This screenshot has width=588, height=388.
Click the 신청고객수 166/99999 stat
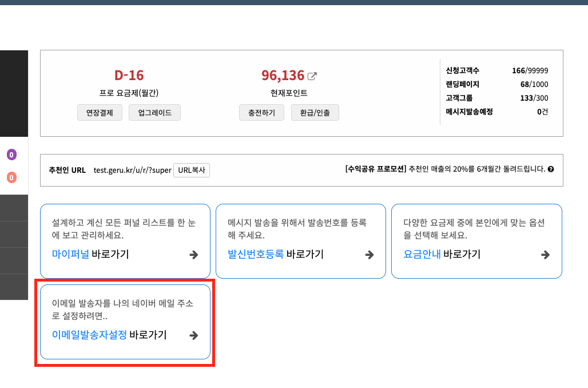pos(497,70)
